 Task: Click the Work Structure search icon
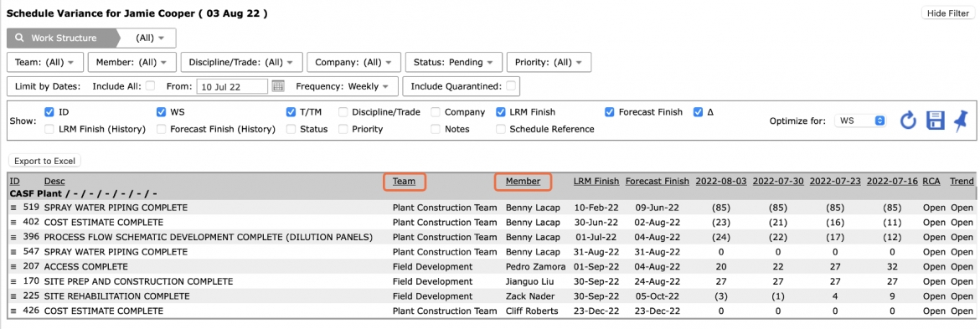(19, 38)
